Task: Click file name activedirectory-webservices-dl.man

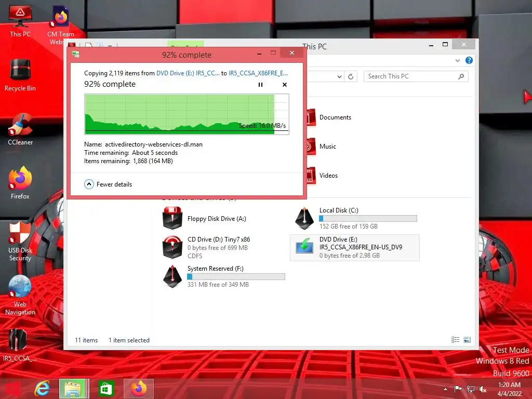Action: pos(154,144)
